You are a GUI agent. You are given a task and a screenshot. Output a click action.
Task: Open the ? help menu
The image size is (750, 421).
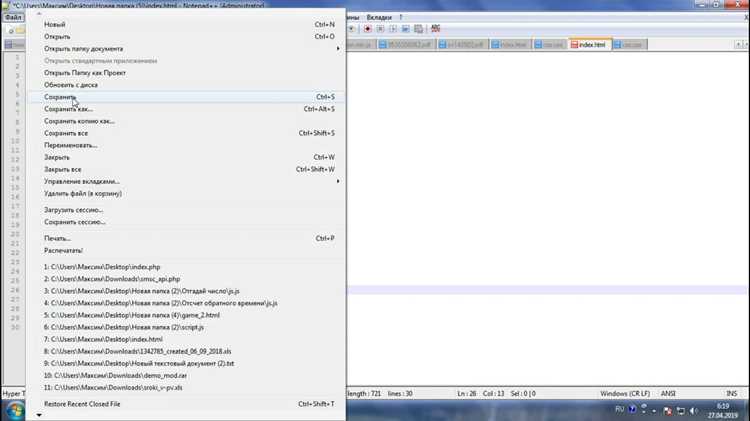click(x=401, y=17)
